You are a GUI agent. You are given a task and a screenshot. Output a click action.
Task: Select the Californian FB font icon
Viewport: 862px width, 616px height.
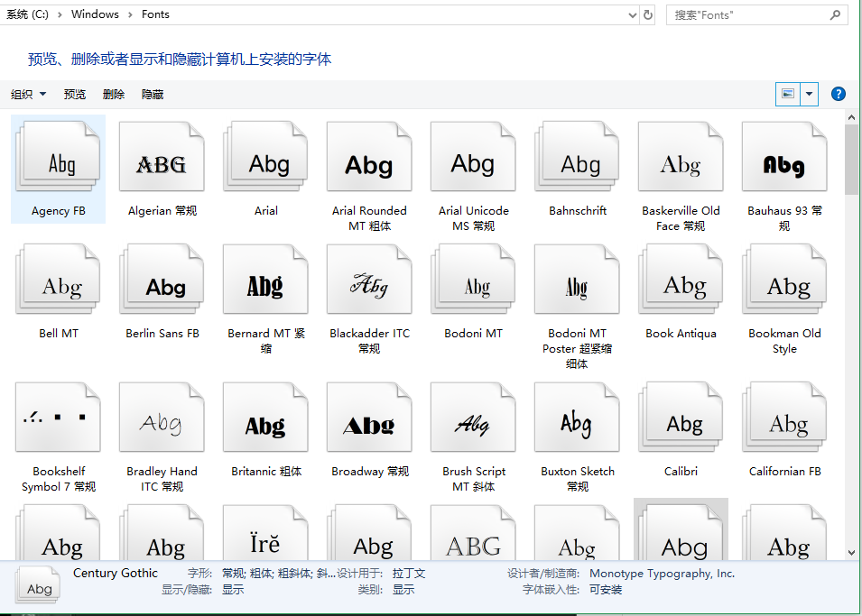point(784,417)
